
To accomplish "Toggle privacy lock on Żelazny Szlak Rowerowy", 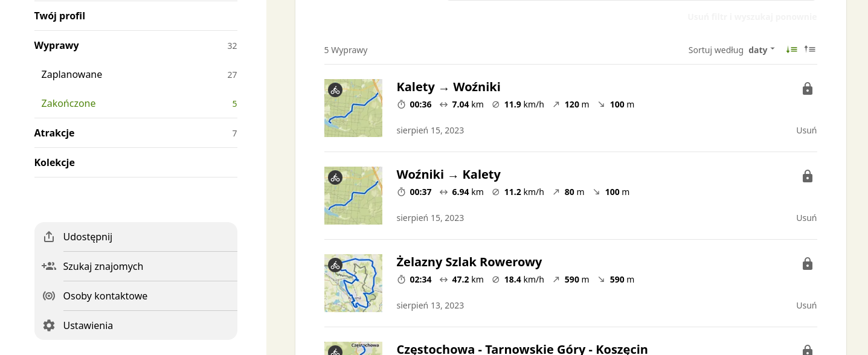I will [808, 264].
